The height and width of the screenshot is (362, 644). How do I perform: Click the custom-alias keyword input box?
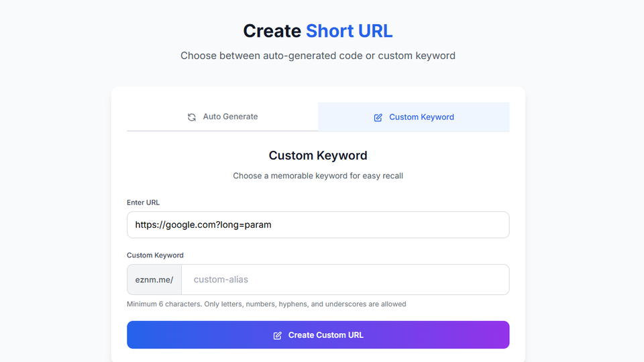point(345,280)
